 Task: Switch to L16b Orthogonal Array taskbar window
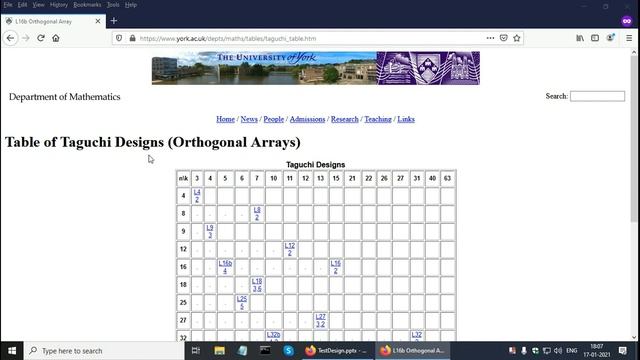[x=412, y=351]
